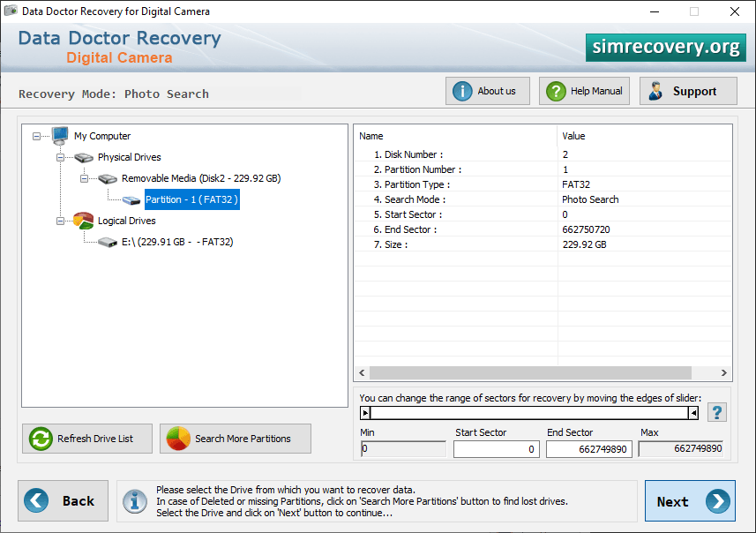This screenshot has width=756, height=533.
Task: Click the '6. End Sector :' row
Action: [x=543, y=229]
